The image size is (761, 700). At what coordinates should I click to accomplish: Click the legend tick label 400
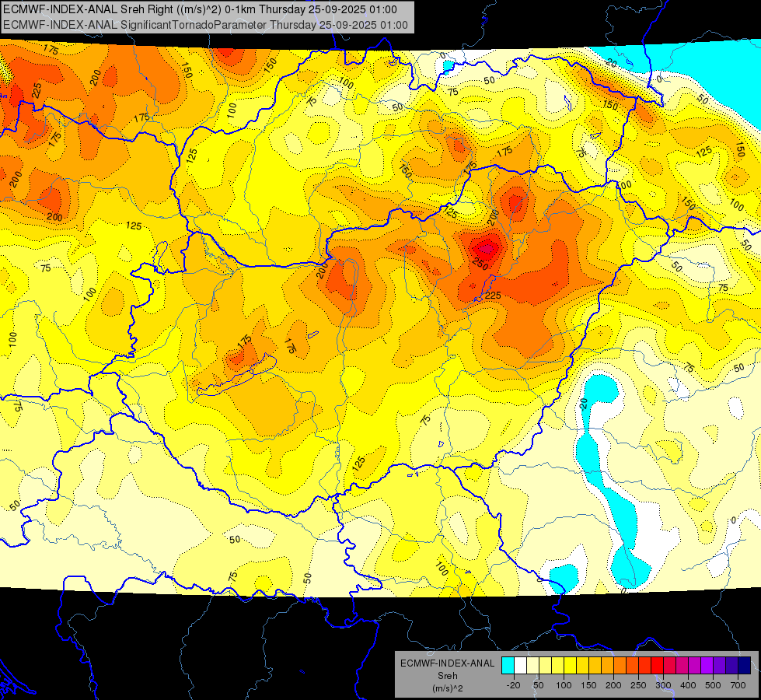[688, 685]
